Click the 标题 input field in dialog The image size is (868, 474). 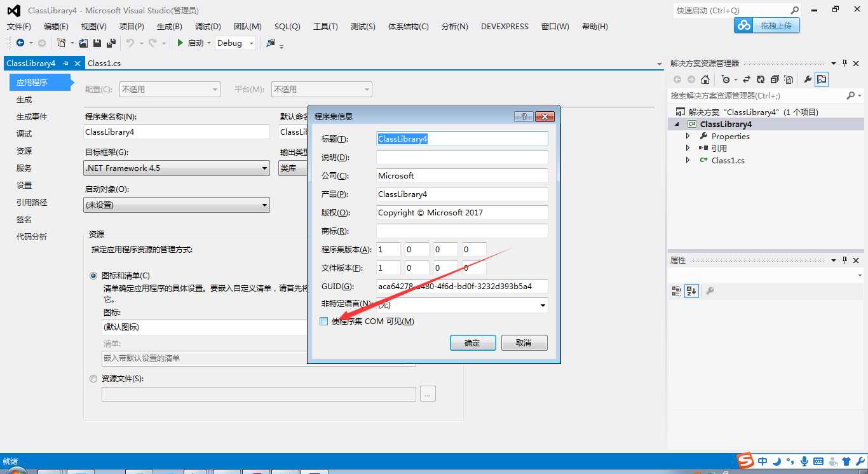462,139
